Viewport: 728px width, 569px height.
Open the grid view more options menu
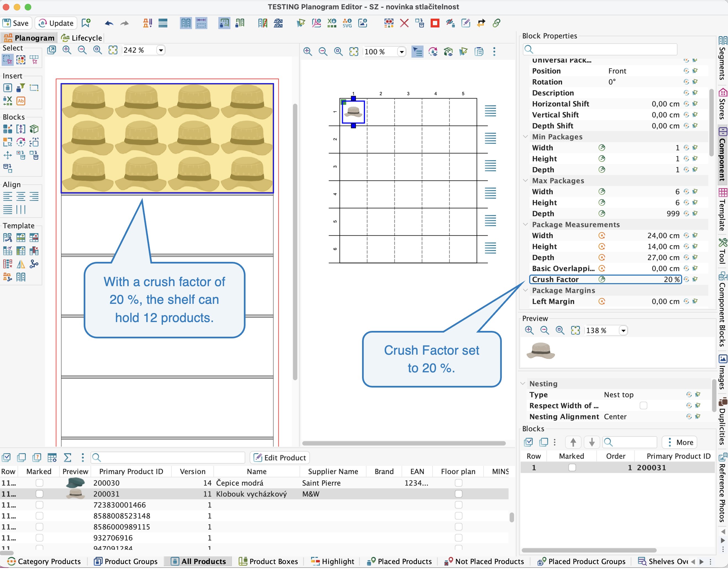[x=494, y=51]
